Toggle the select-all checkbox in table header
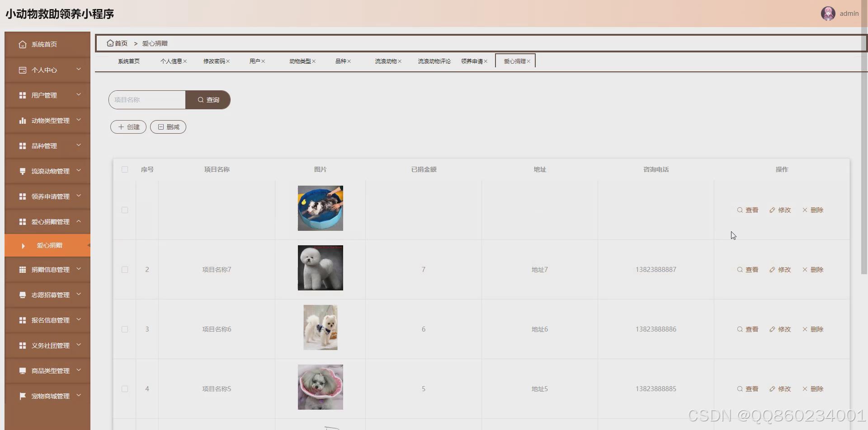Viewport: 868px width, 430px height. [x=125, y=169]
